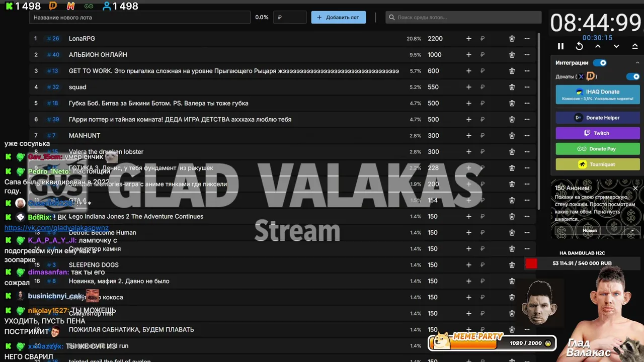Delete the ГАрри поттер lot
Viewport: 644px width, 362px height.
click(x=512, y=119)
